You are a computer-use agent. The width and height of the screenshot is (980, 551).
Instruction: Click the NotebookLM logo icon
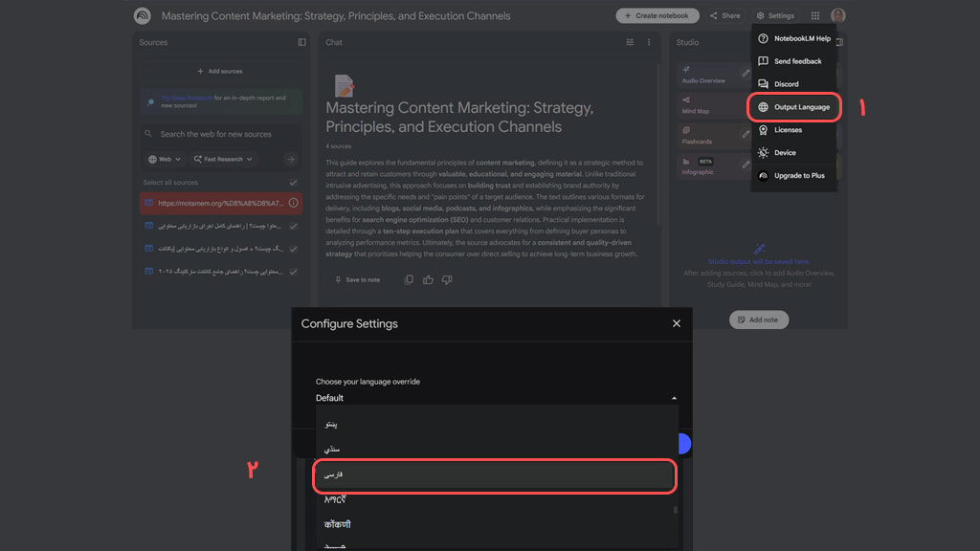(143, 15)
